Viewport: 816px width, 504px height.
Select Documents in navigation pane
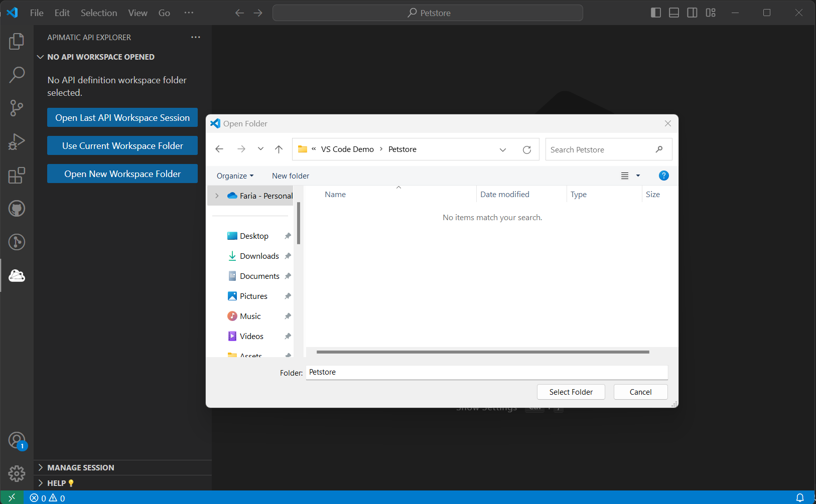(259, 276)
